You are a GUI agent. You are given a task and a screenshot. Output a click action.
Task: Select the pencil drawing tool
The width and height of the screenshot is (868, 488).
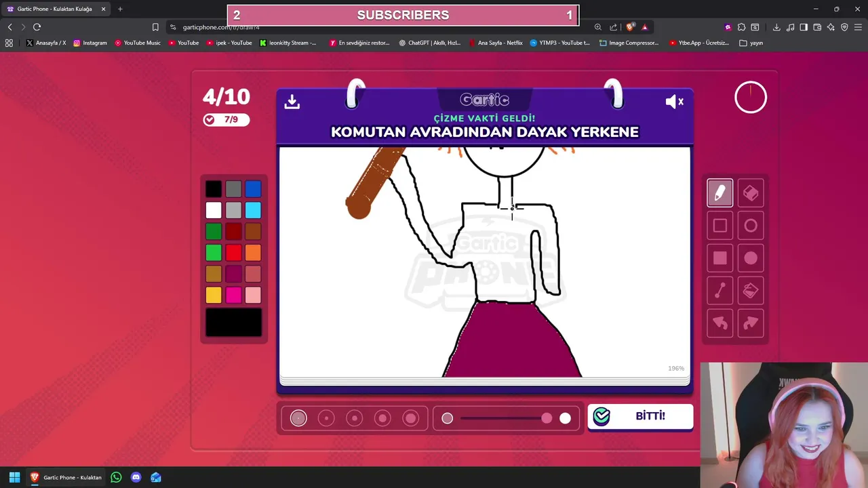point(719,193)
